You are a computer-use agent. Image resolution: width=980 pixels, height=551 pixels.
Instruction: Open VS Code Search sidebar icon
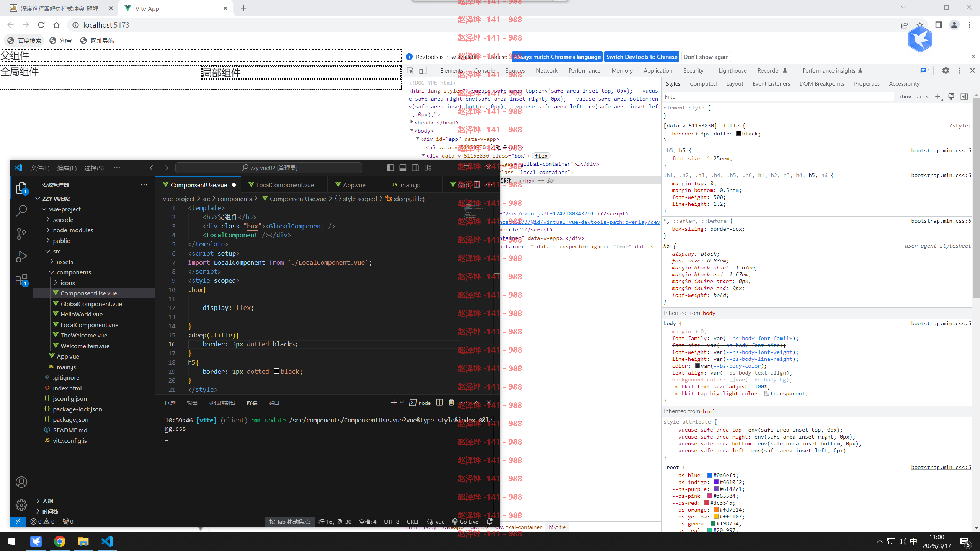coord(21,210)
